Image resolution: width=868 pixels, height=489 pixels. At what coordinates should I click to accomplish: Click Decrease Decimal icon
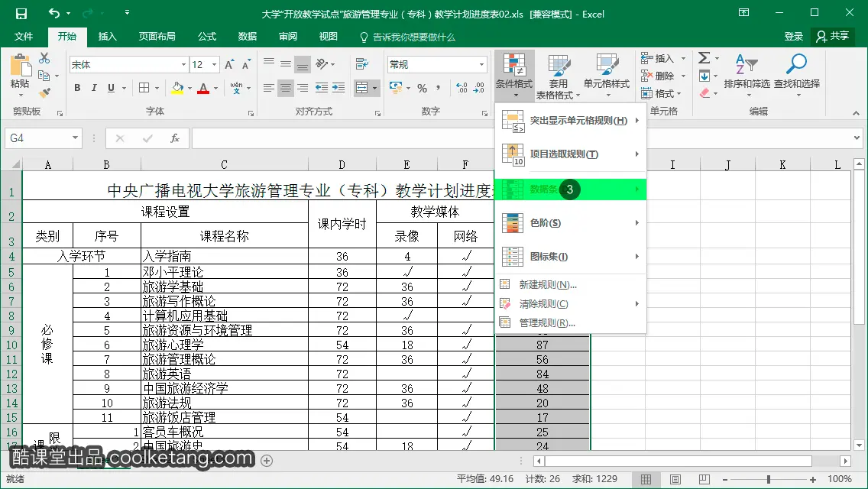point(479,88)
